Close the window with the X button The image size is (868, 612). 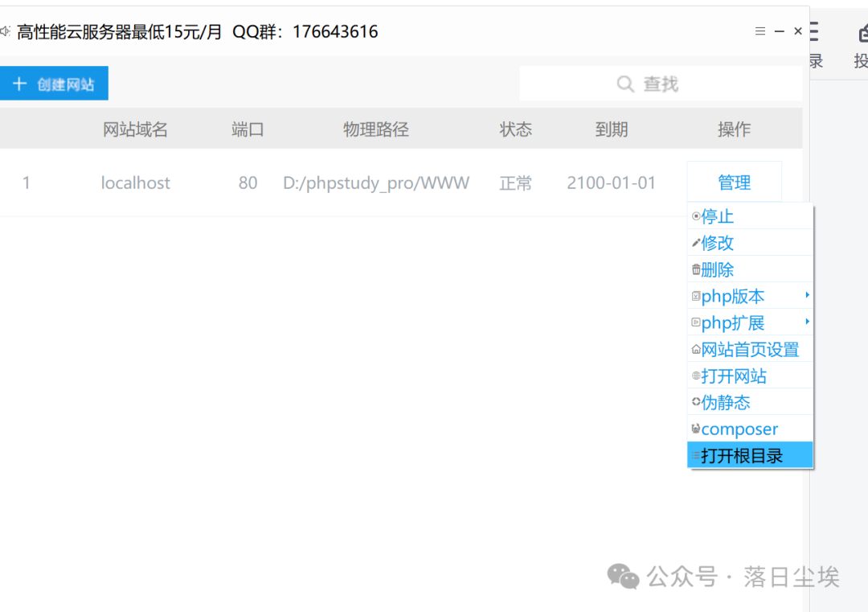click(798, 31)
